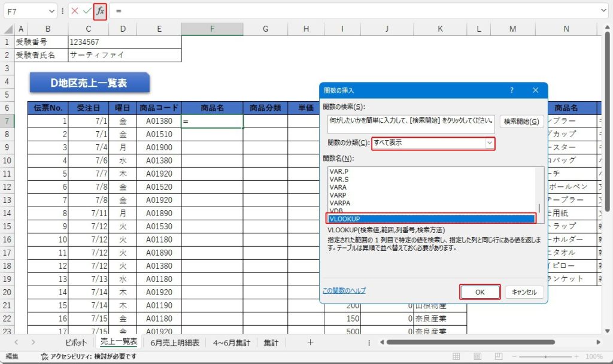Open the 6月売上明細表 sheet tab
The image size is (613, 364).
point(176,342)
